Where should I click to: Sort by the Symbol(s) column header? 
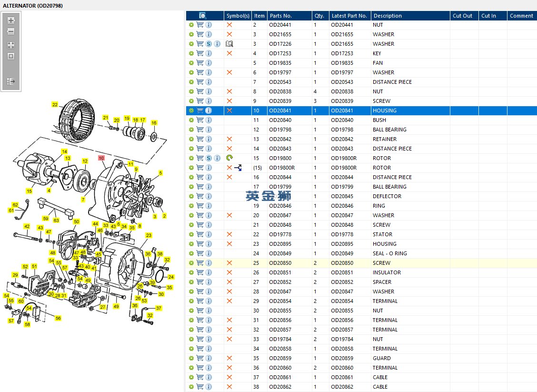click(x=238, y=16)
